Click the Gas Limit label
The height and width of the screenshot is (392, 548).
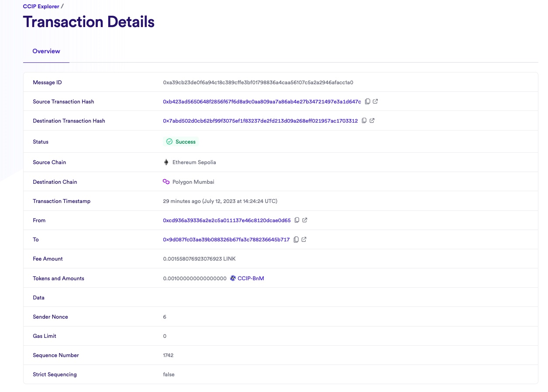[x=45, y=336]
